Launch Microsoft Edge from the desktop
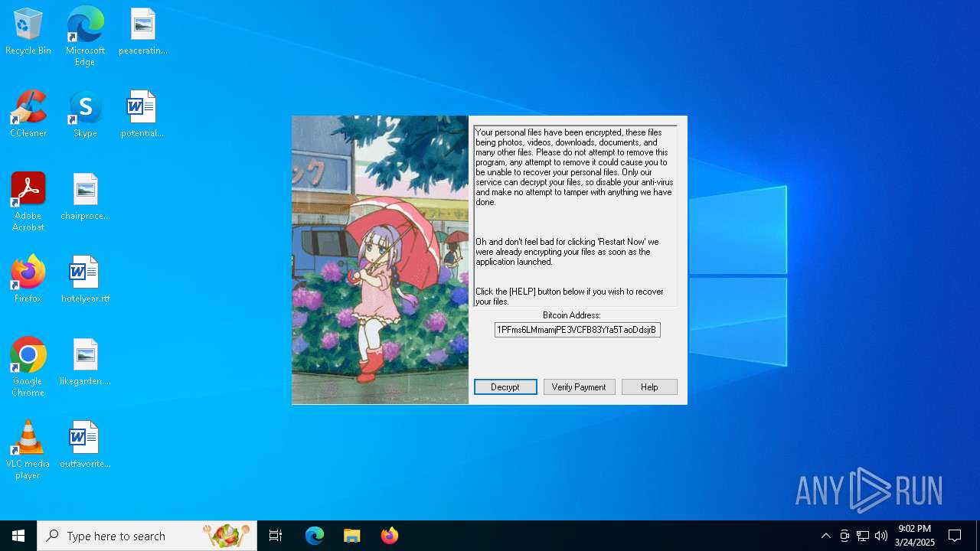 (85, 37)
